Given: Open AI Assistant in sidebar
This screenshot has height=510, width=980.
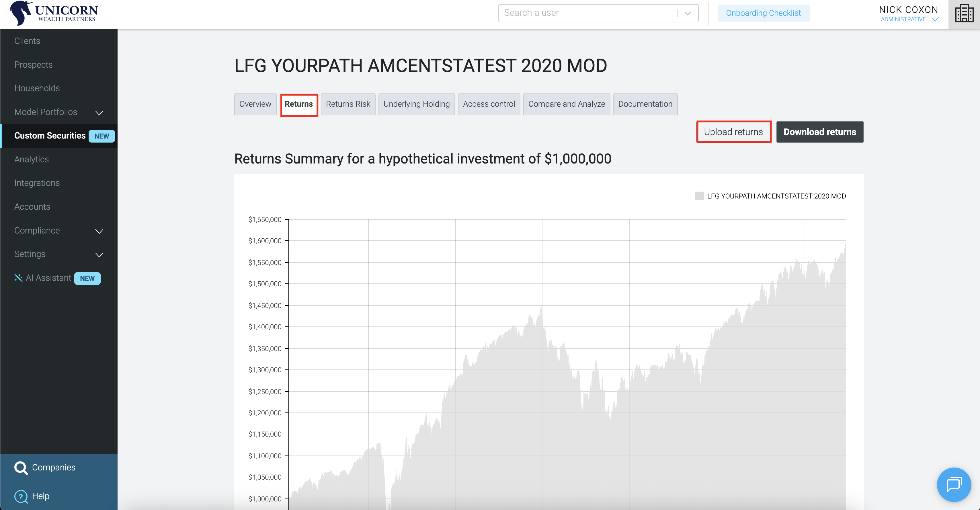Looking at the screenshot, I should click(48, 278).
